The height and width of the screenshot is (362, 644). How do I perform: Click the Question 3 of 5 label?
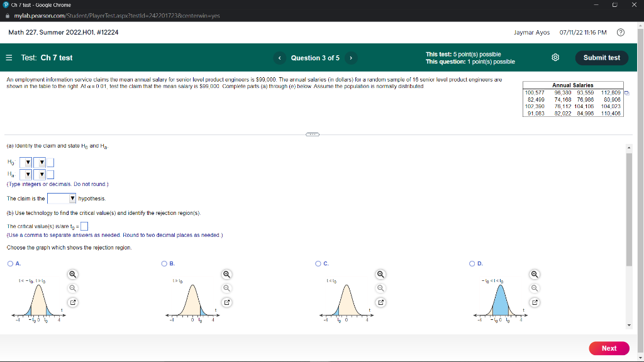(315, 58)
